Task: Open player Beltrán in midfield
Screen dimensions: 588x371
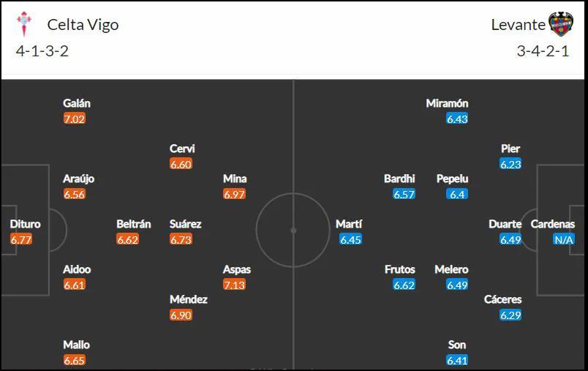Action: click(134, 224)
